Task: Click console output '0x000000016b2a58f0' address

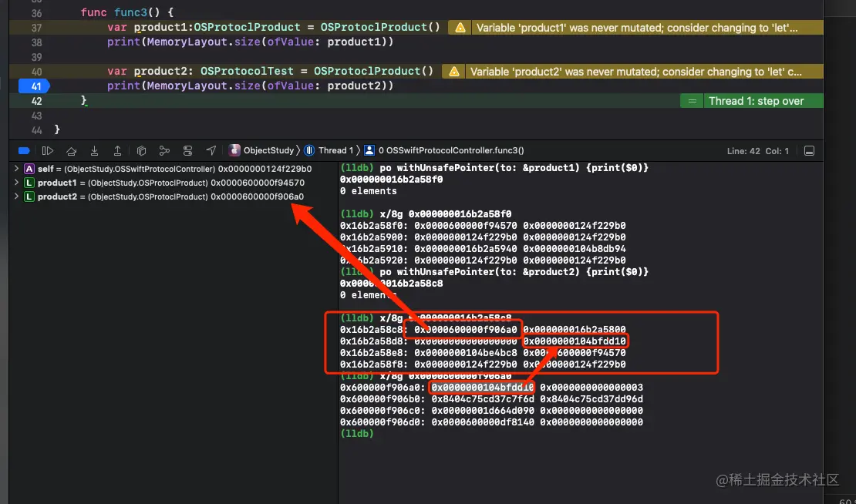Action: pos(391,180)
